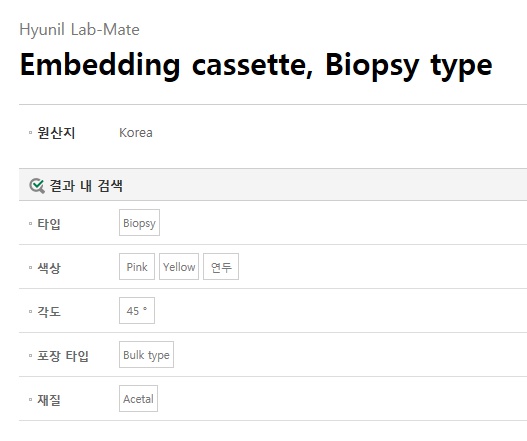Choose the Yellow color option
The height and width of the screenshot is (441, 527).
pyautogui.click(x=179, y=267)
